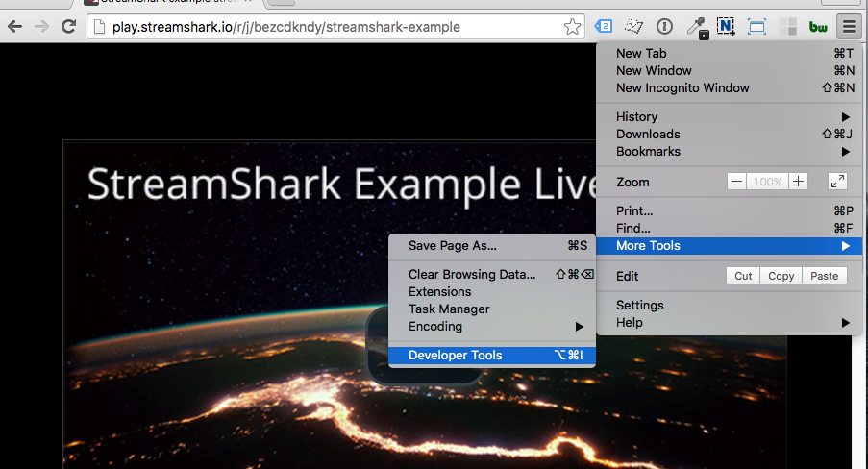
Task: Click the 100% zoom level value
Action: click(x=767, y=182)
